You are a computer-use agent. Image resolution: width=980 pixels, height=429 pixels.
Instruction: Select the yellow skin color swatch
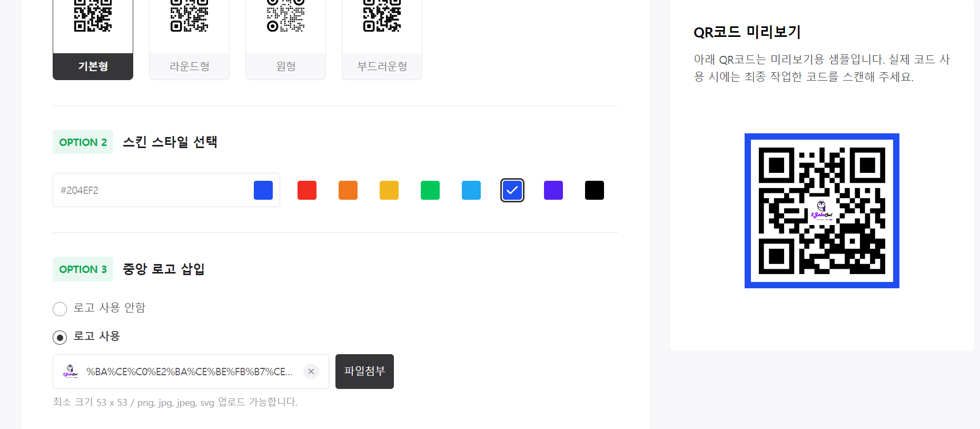pyautogui.click(x=389, y=190)
